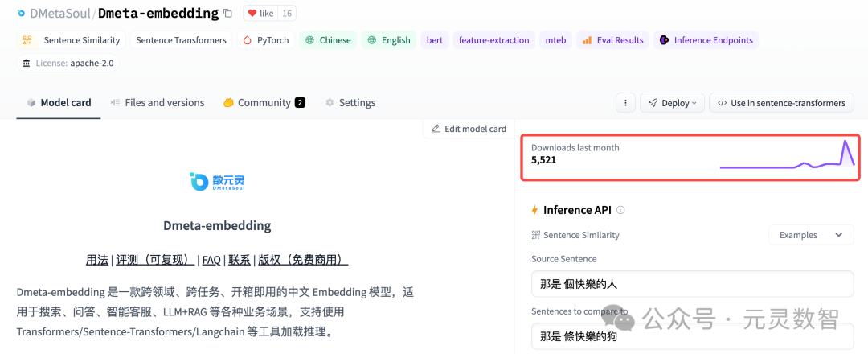Click the gear icon on Settings tab
The image size is (868, 354).
tap(330, 102)
